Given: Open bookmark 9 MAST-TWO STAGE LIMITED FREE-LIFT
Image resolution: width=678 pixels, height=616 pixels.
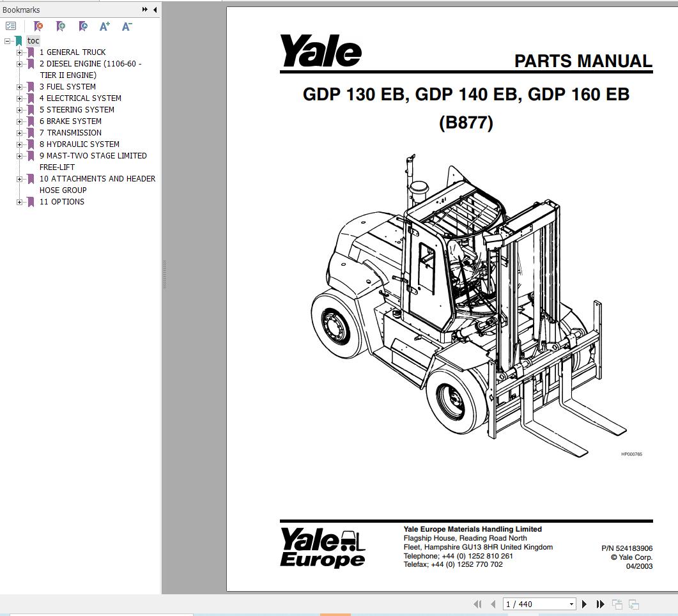Looking at the screenshot, I should pyautogui.click(x=93, y=161).
